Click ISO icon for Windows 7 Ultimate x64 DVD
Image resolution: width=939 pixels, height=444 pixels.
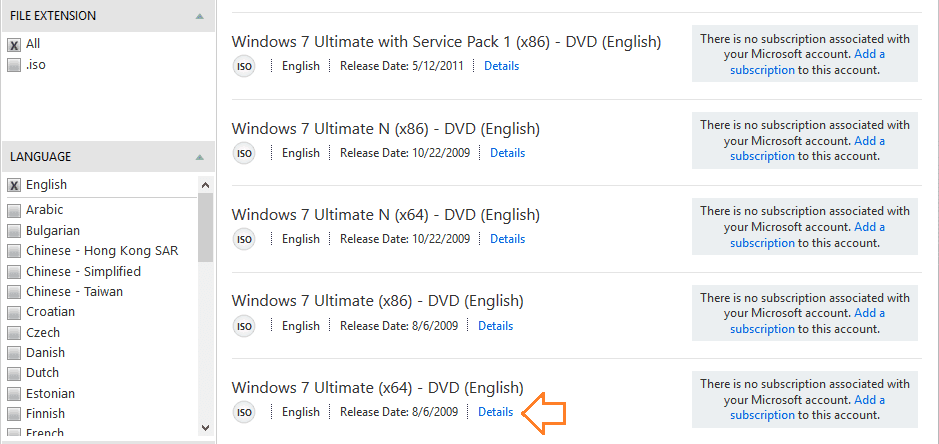244,412
